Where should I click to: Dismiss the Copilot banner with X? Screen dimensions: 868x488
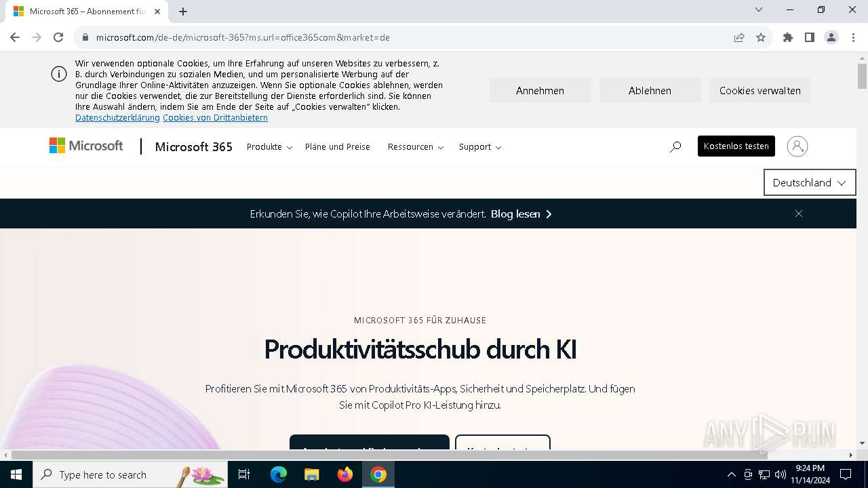(x=799, y=213)
